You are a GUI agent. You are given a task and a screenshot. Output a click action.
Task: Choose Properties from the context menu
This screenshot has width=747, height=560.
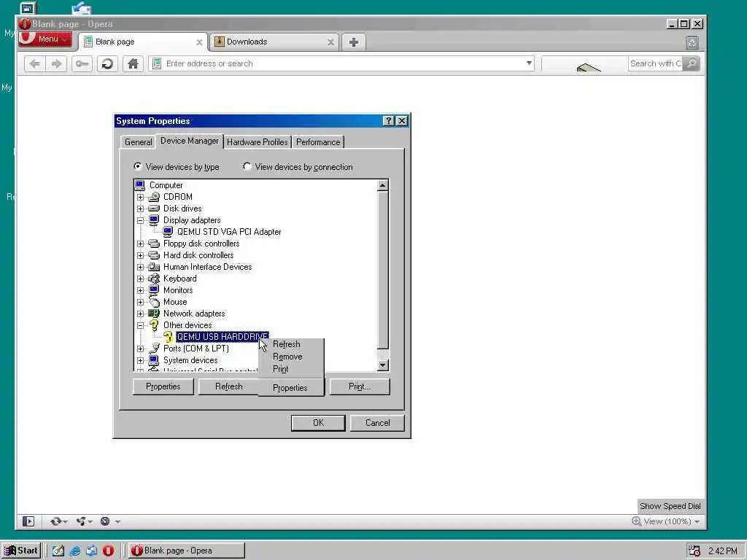coord(292,388)
